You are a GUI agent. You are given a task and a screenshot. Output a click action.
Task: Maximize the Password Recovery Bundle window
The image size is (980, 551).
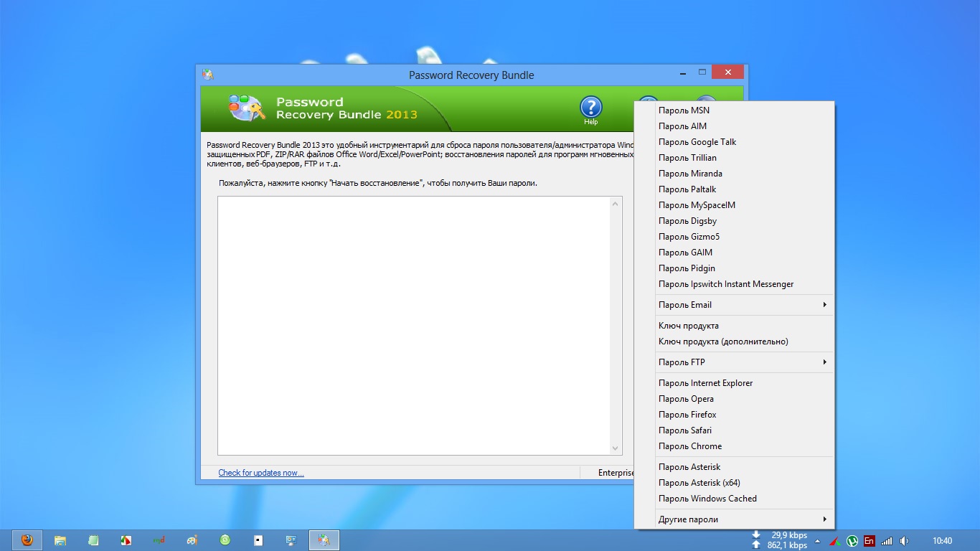(x=702, y=72)
